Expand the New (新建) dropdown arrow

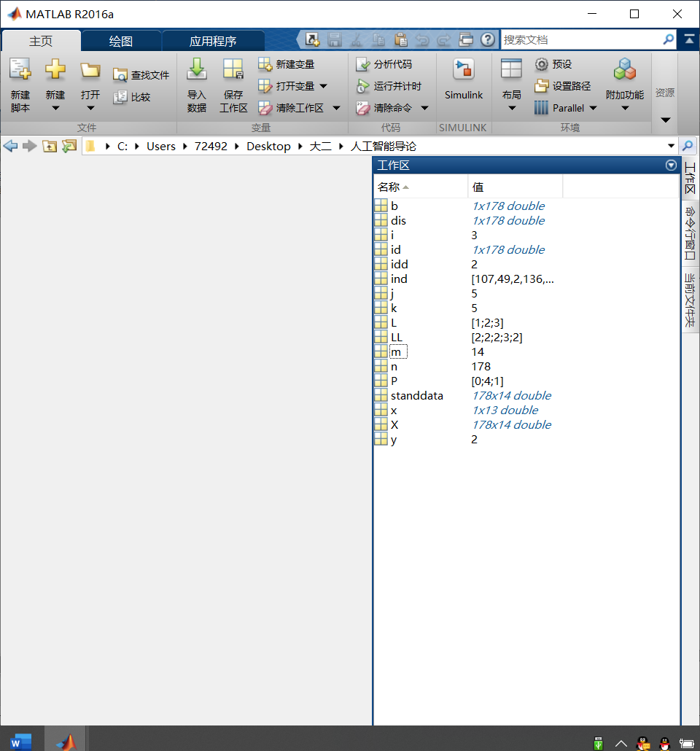tap(55, 108)
